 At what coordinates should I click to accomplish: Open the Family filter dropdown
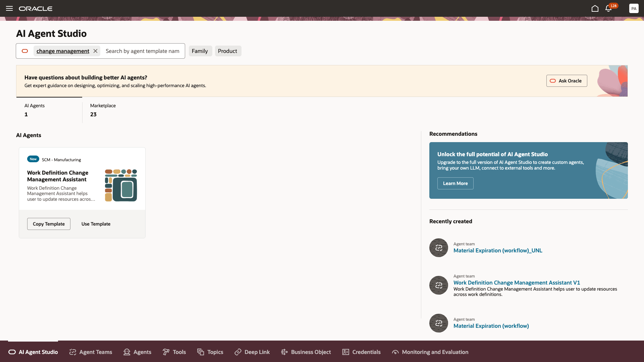(x=200, y=51)
